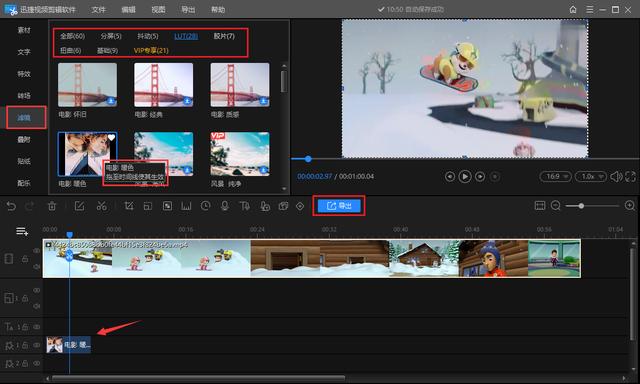This screenshot has width=640, height=384.
Task: Hide overlay track 1 eye icon
Action: click(37, 290)
